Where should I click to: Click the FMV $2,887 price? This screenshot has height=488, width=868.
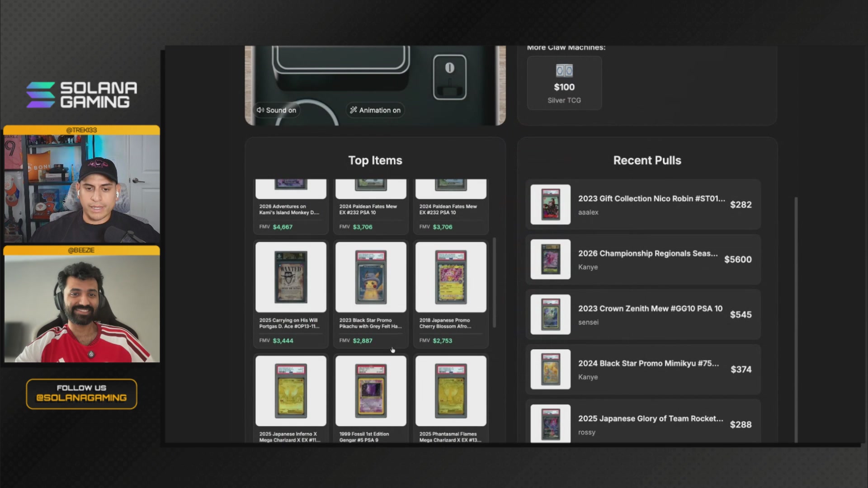pyautogui.click(x=356, y=341)
